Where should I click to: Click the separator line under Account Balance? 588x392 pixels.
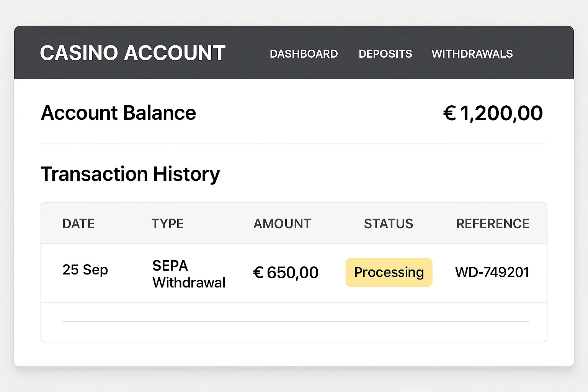pos(294,144)
